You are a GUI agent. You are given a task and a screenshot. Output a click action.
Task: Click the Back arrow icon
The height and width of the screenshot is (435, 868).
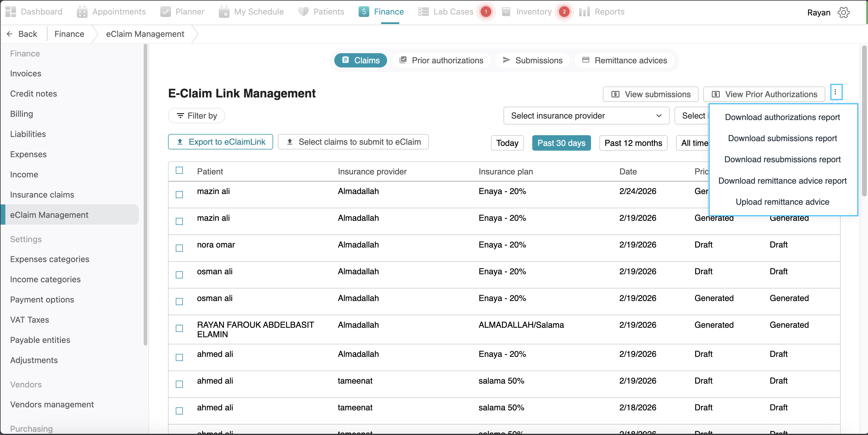[10, 34]
